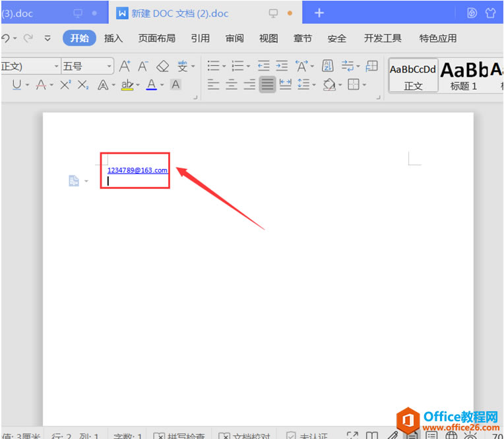Open the underline style dropdown arrow
The height and width of the screenshot is (439, 504).
(27, 85)
